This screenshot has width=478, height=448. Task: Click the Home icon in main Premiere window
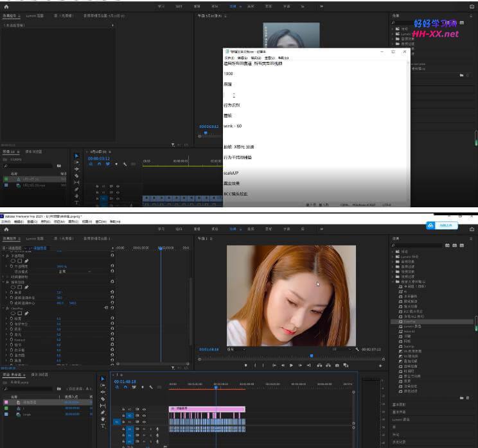pyautogui.click(x=6, y=229)
